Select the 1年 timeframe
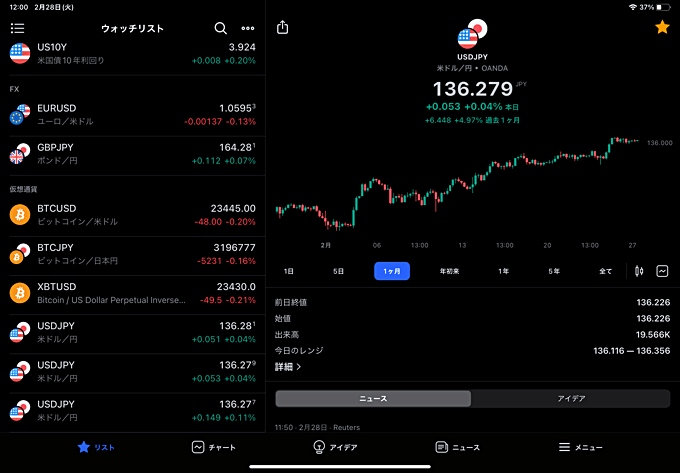Screen dimensions: 680x473 pyautogui.click(x=503, y=271)
